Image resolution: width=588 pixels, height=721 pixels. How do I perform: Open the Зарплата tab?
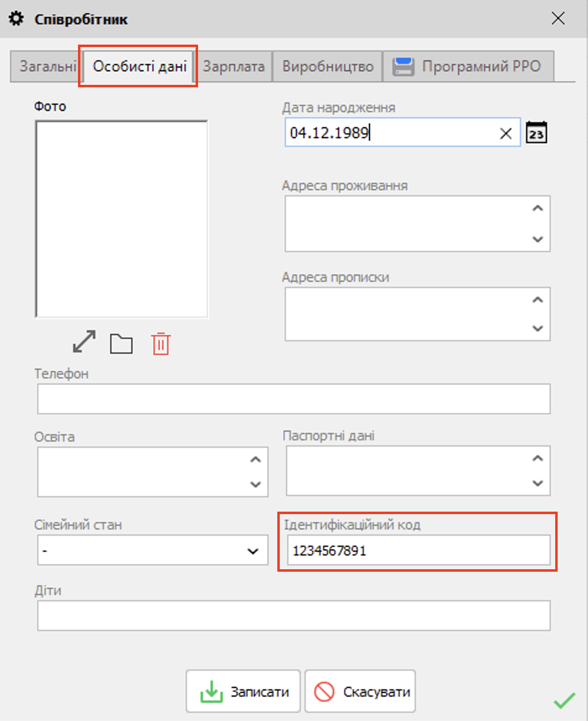[234, 66]
